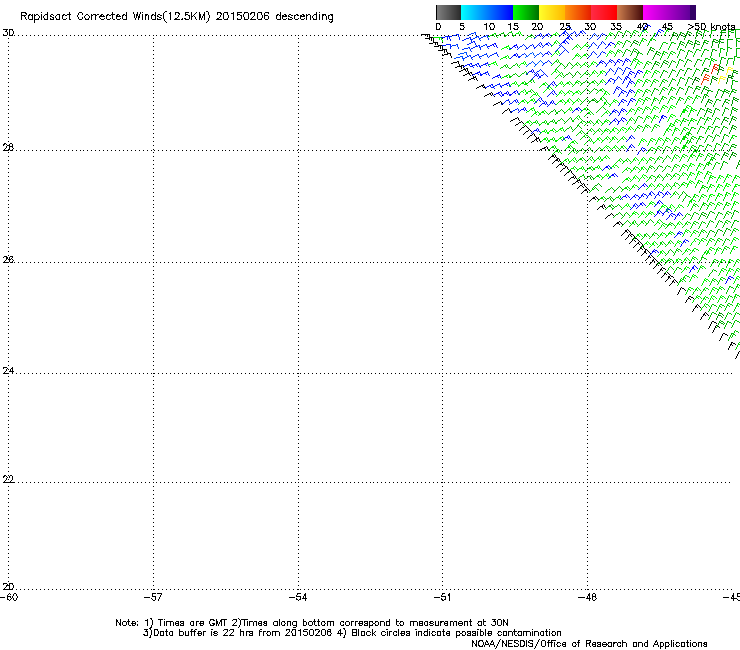This screenshot has width=740, height=650.
Task: Click legend tick label '25'
Action: coord(565,27)
